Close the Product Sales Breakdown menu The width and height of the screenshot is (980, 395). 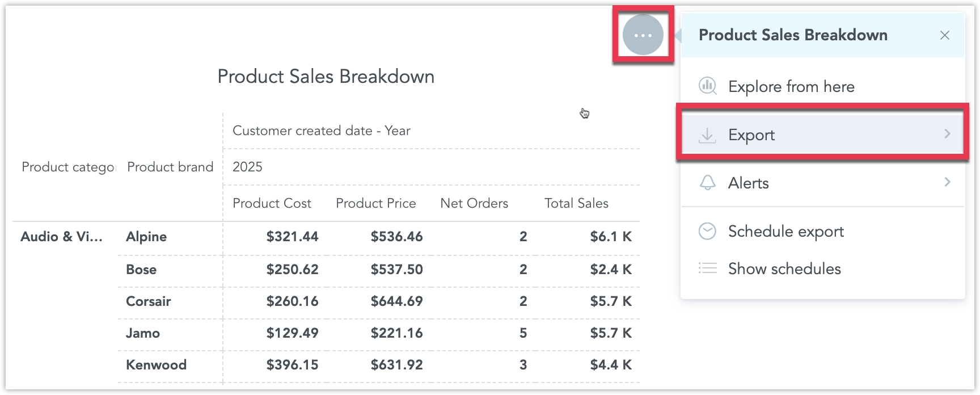pos(945,35)
